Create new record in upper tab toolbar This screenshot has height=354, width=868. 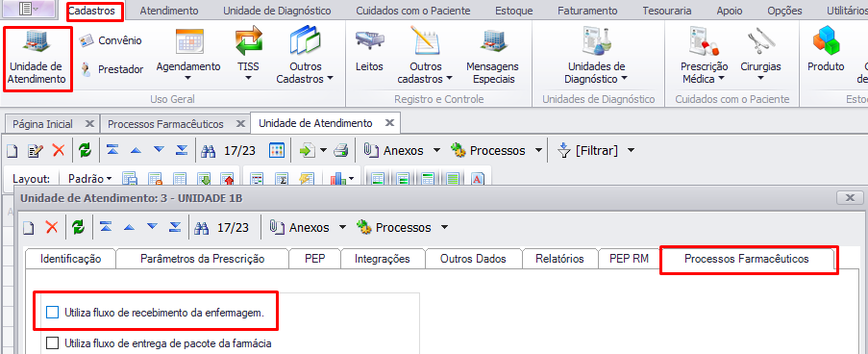12,150
